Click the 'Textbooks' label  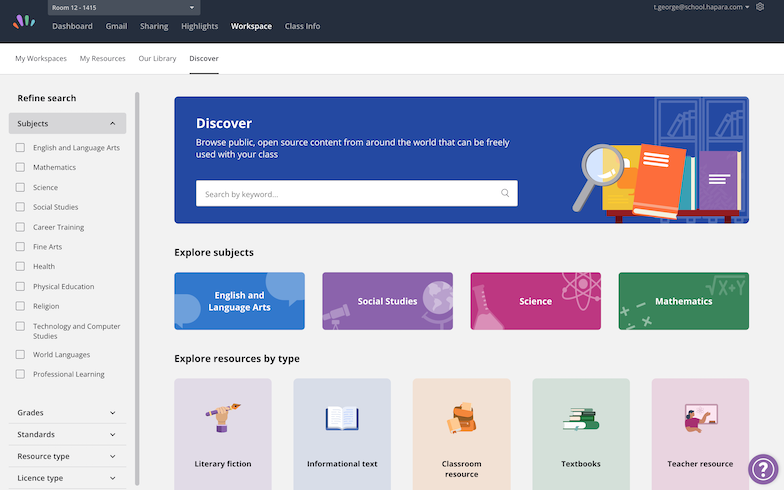[580, 464]
